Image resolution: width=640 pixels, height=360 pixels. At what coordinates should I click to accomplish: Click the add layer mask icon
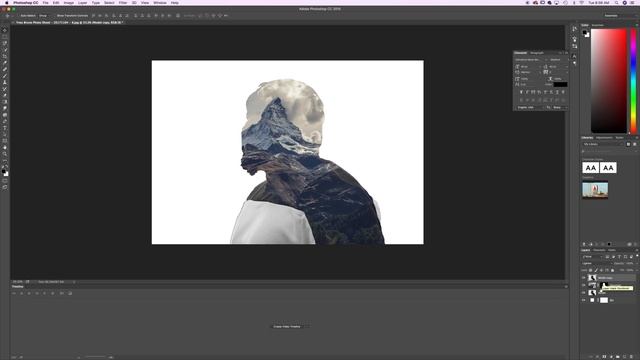point(604,357)
